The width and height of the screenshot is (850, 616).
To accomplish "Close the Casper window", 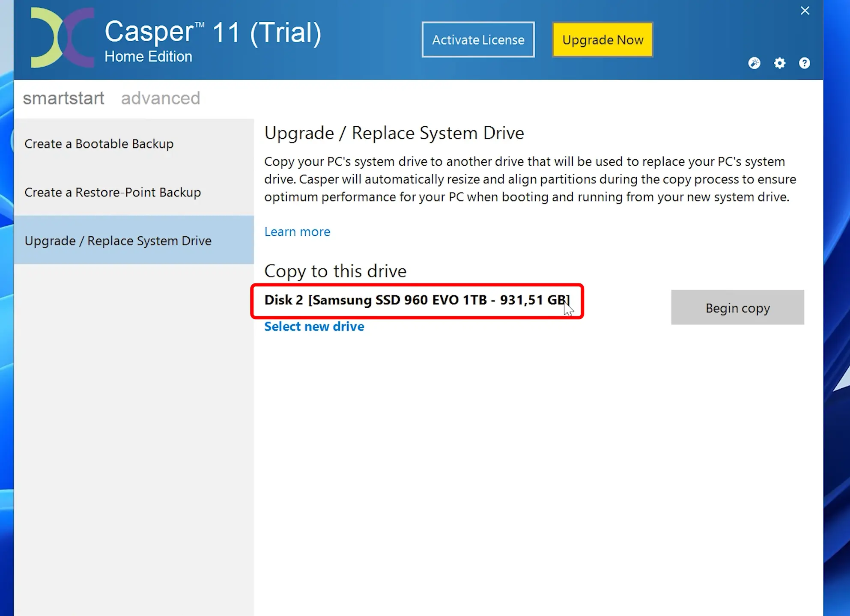I will click(x=805, y=11).
